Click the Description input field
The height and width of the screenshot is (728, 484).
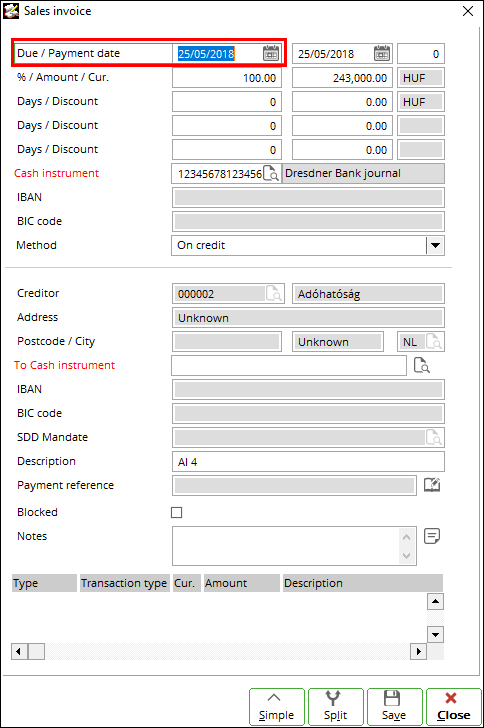tap(308, 462)
